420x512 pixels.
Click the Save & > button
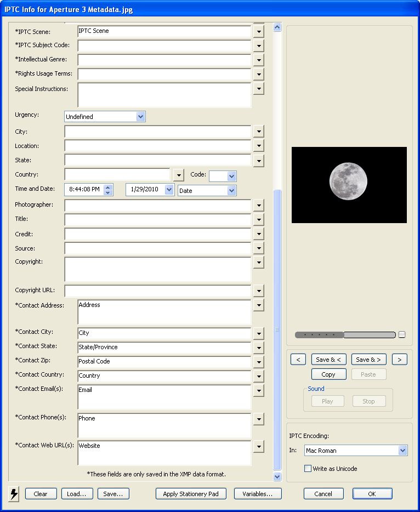370,360
